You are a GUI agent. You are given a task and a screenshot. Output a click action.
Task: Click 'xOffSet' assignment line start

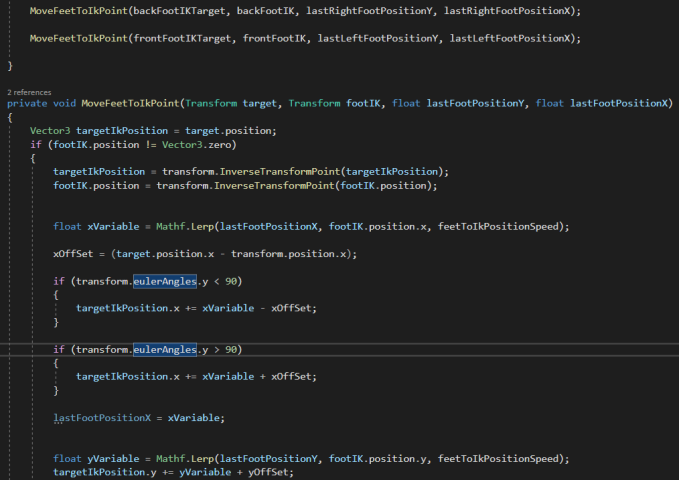[x=73, y=254]
